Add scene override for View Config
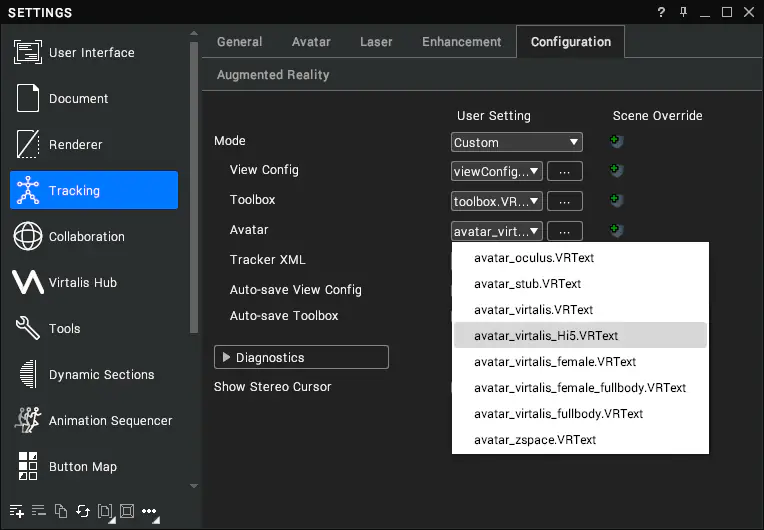This screenshot has height=530, width=764. click(616, 170)
